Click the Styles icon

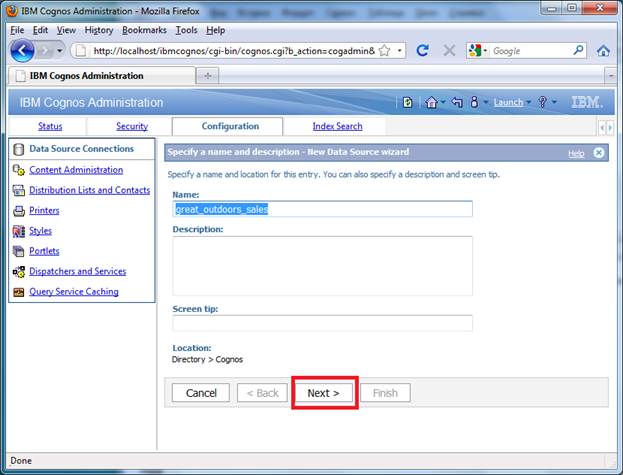(18, 231)
